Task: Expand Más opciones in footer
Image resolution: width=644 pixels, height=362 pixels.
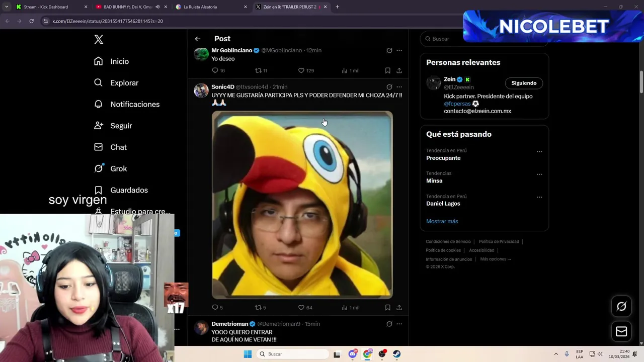Action: click(x=496, y=259)
